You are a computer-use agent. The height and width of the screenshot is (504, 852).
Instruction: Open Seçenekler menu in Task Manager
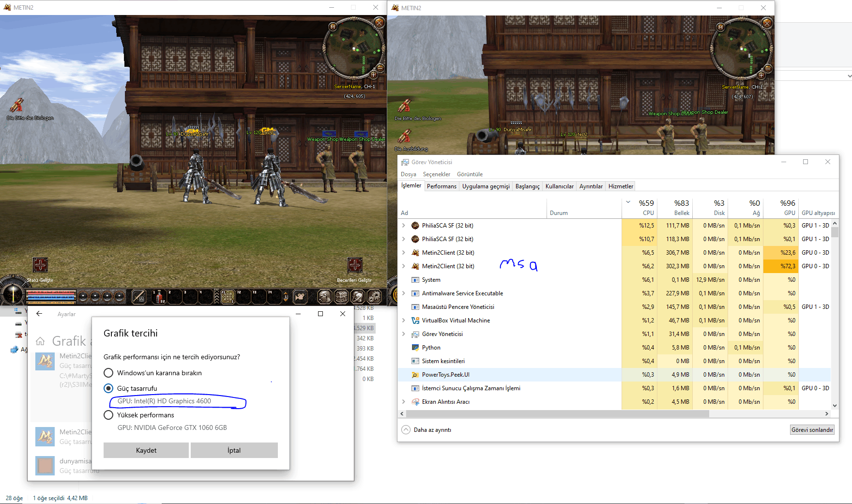(x=437, y=174)
